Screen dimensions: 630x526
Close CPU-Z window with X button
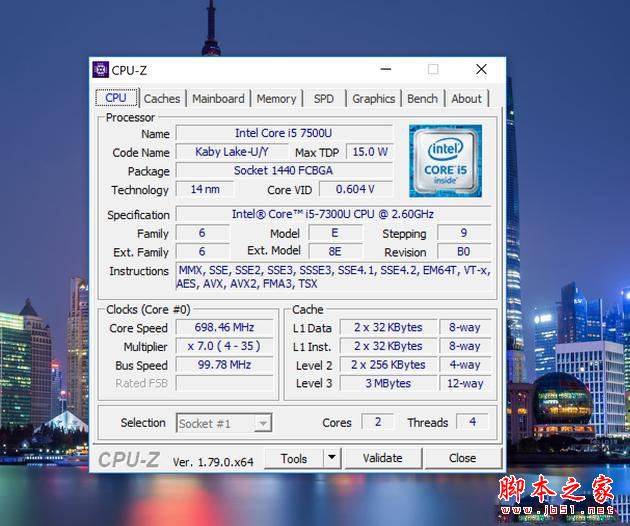pyautogui.click(x=481, y=69)
